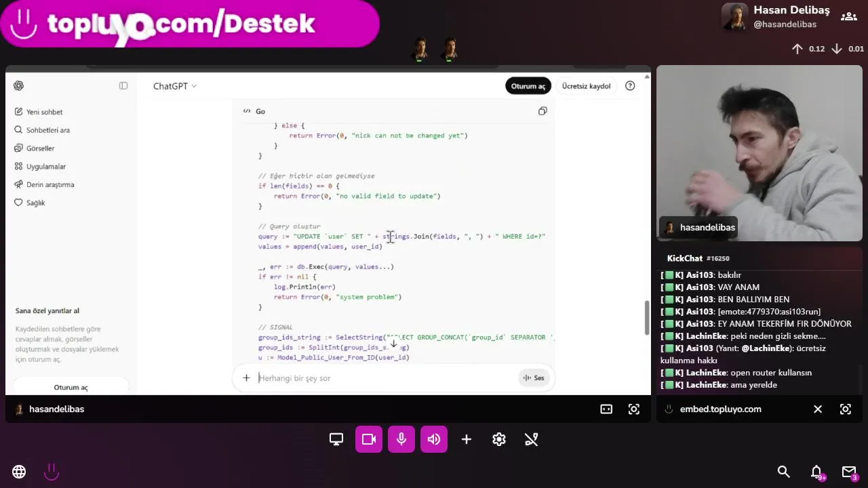
Task: Mute the microphone button
Action: point(401,439)
